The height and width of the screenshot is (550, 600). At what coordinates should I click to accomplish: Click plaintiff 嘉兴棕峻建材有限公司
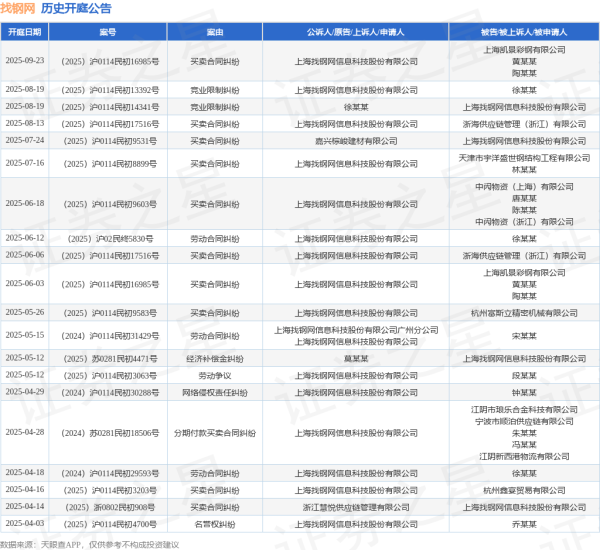(x=356, y=141)
